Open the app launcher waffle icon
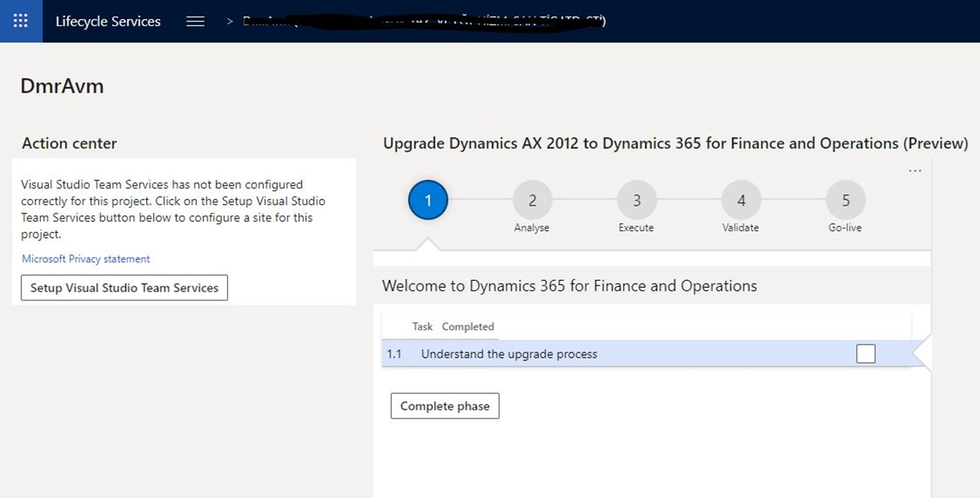 [21, 21]
